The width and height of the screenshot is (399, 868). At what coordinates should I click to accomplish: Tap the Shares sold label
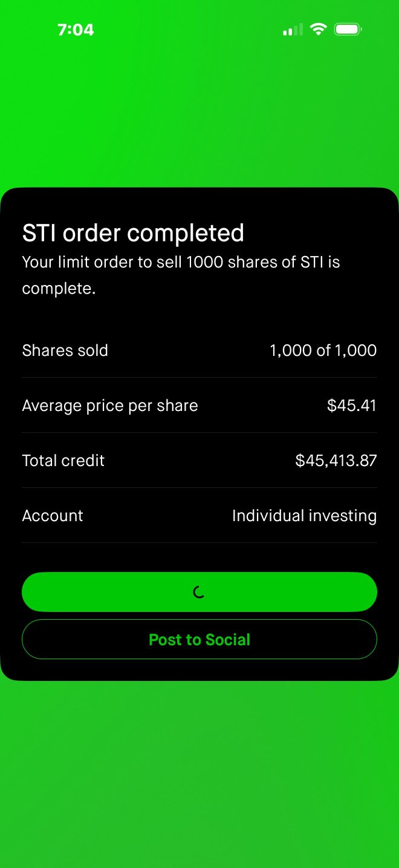click(x=65, y=350)
